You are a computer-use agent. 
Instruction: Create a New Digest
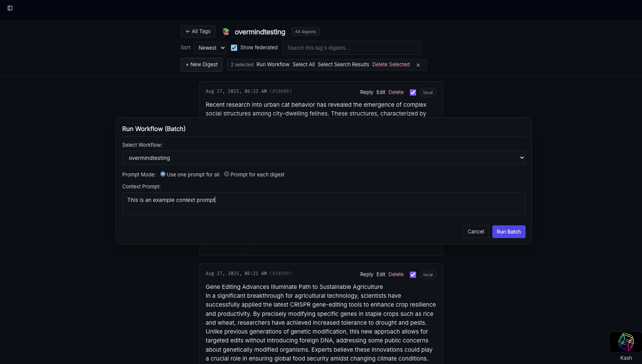[201, 65]
